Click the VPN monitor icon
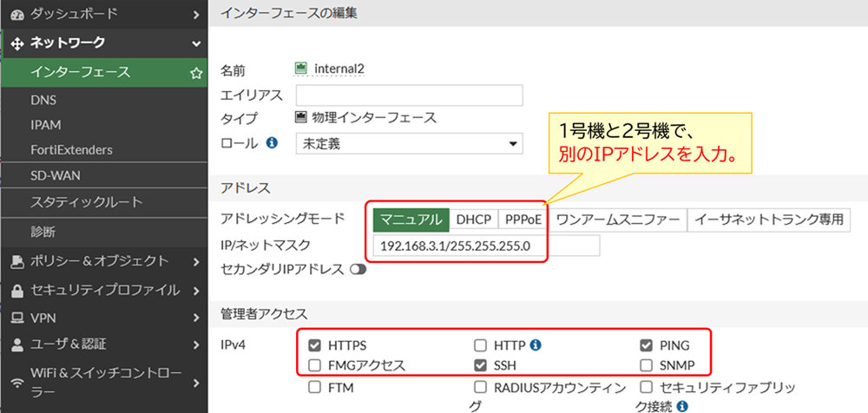Viewport: 868px width, 413px height. [17, 318]
